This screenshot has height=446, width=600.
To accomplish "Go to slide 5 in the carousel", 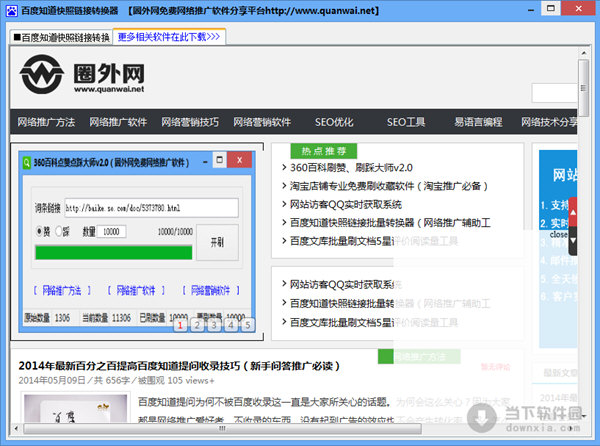I will click(247, 325).
